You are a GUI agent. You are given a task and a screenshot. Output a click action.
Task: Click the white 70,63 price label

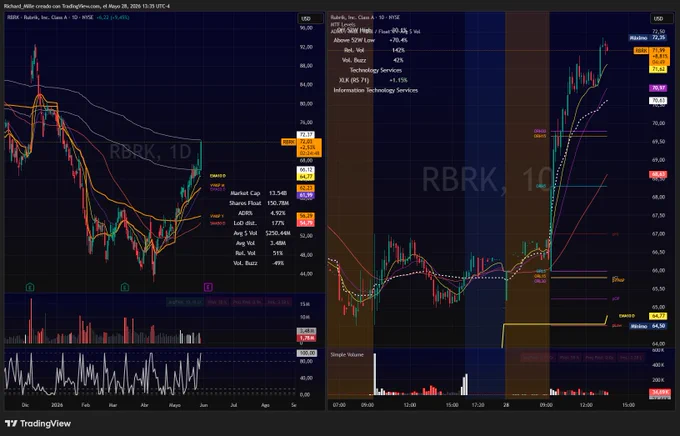(x=658, y=101)
